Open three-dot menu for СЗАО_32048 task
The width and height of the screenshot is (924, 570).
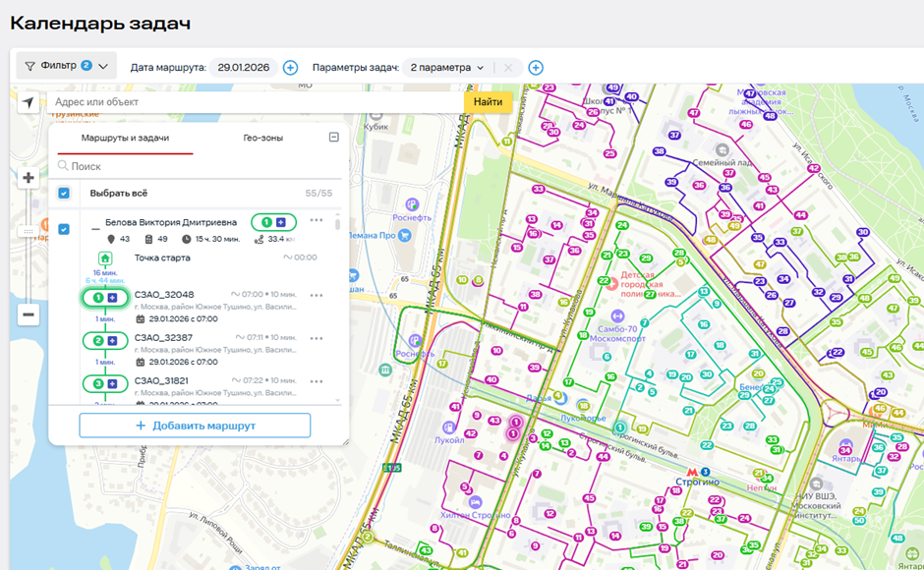click(x=317, y=295)
